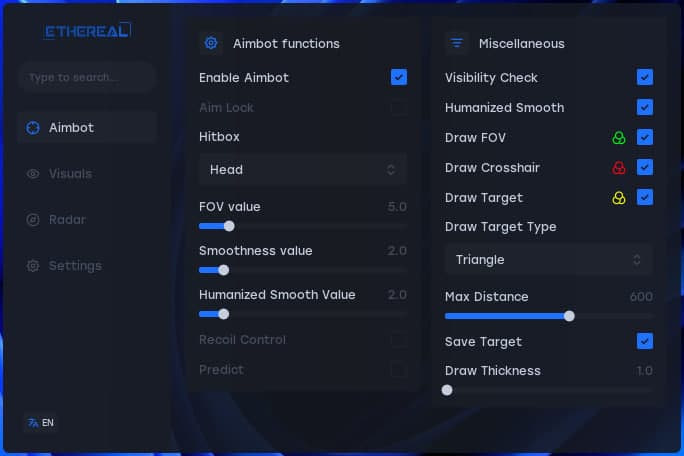Open the red Draw Crosshair color picker
Image resolution: width=684 pixels, height=456 pixels.
coord(619,168)
